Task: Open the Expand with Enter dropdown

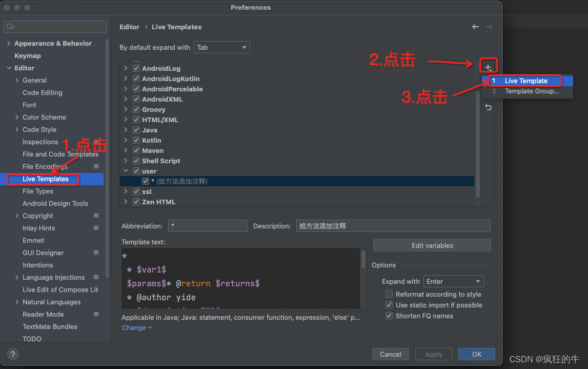Action: point(453,281)
